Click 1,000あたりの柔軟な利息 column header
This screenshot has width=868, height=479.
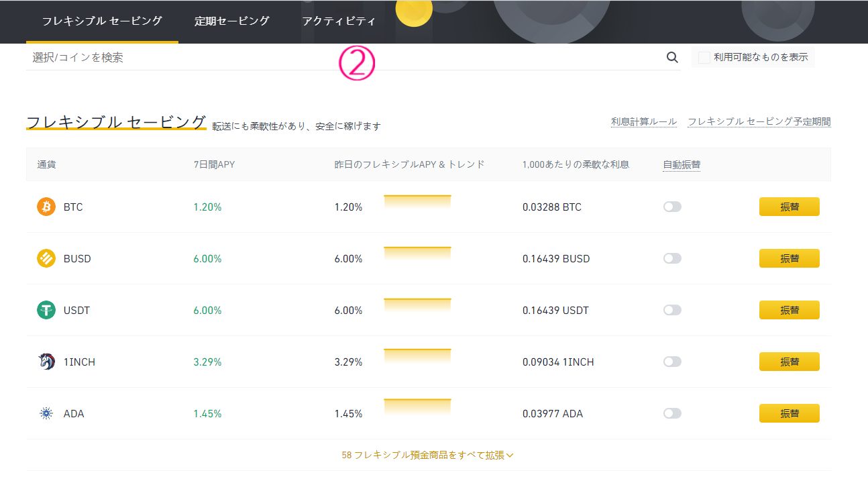576,164
